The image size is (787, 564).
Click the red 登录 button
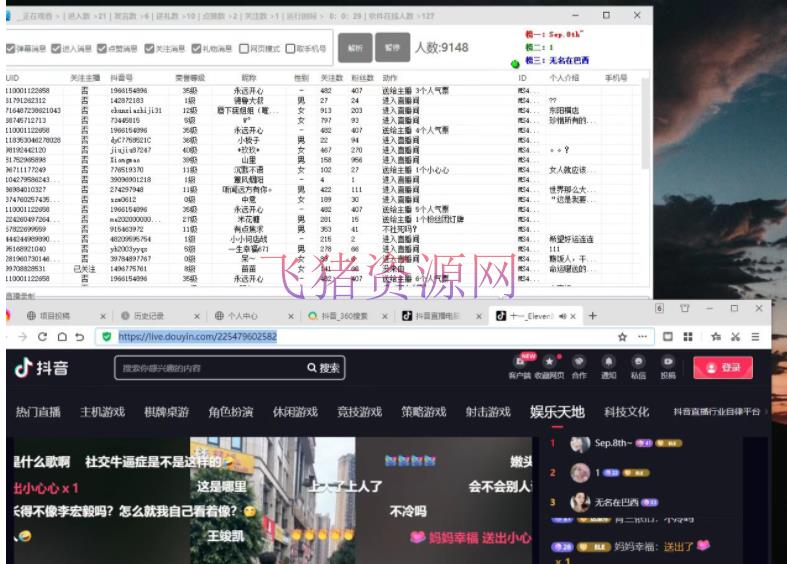coord(723,368)
